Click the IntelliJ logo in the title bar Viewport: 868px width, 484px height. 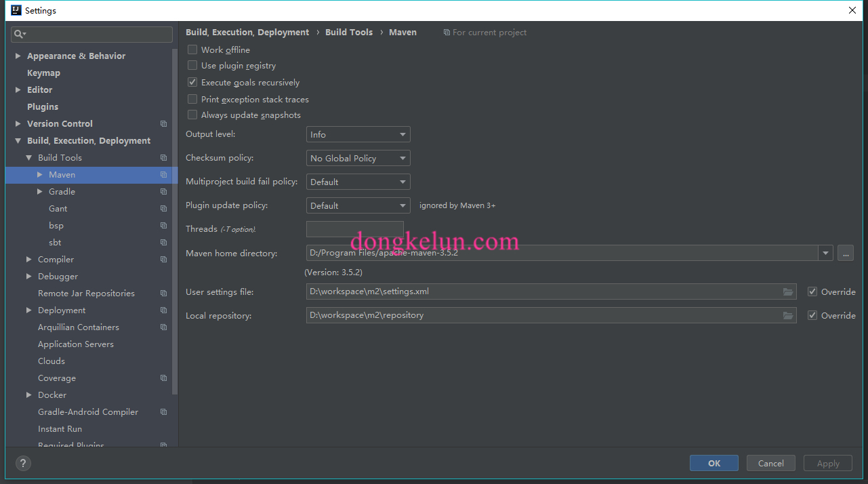coord(16,10)
